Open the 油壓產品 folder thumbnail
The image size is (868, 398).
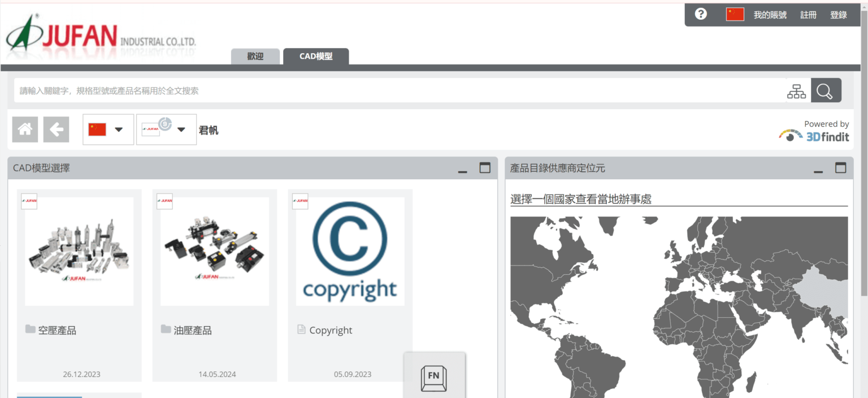[x=215, y=252]
